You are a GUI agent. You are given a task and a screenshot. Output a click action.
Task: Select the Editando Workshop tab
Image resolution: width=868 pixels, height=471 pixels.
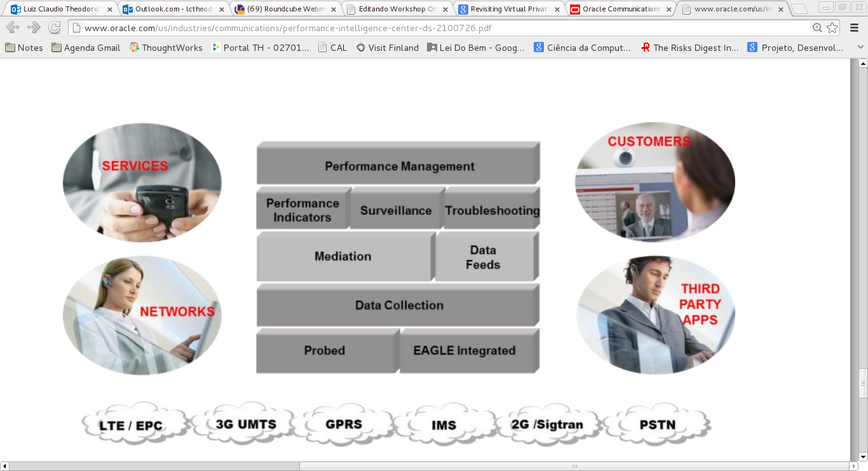[x=397, y=10]
